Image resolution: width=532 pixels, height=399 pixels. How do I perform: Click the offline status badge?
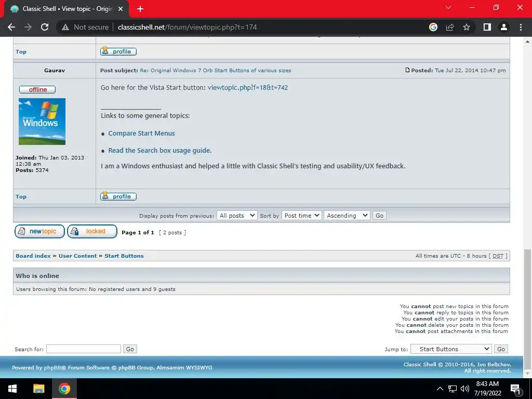(x=37, y=89)
